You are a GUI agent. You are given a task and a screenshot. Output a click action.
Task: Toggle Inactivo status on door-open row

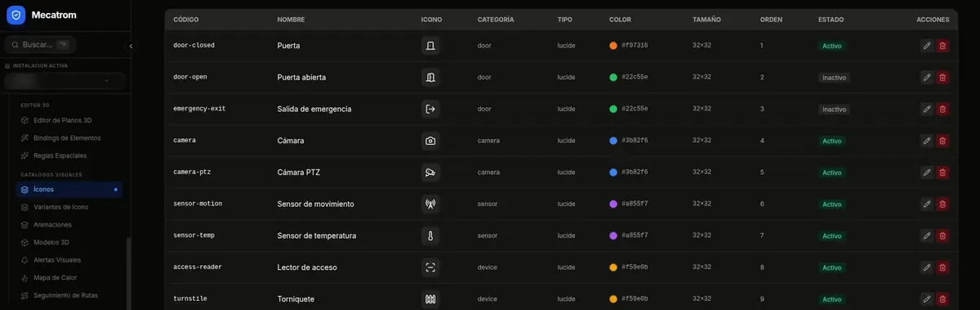[834, 78]
